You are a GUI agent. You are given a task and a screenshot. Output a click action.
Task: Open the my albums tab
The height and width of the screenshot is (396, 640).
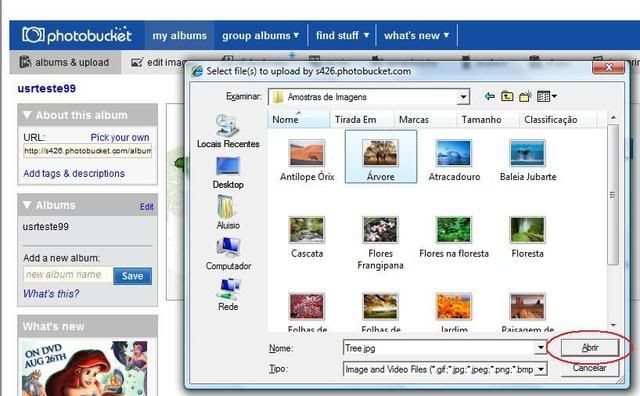[x=179, y=36]
